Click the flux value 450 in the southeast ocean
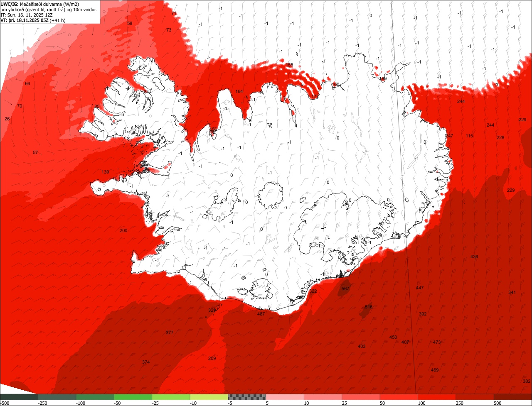 (393, 337)
